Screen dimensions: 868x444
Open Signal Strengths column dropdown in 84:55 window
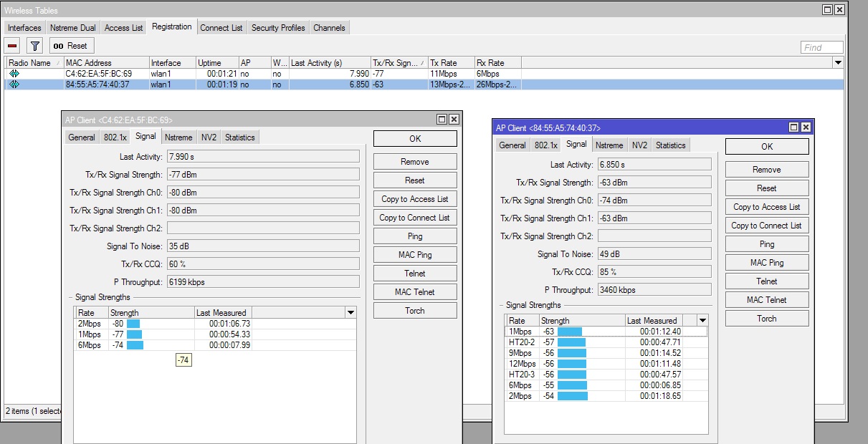pyautogui.click(x=702, y=321)
